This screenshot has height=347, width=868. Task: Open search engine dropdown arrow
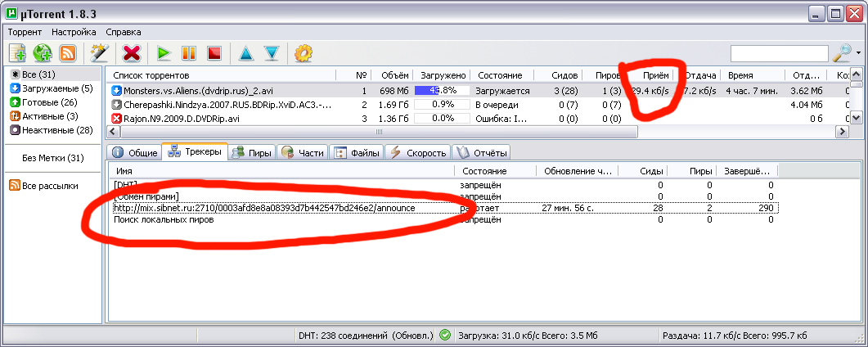click(x=858, y=53)
